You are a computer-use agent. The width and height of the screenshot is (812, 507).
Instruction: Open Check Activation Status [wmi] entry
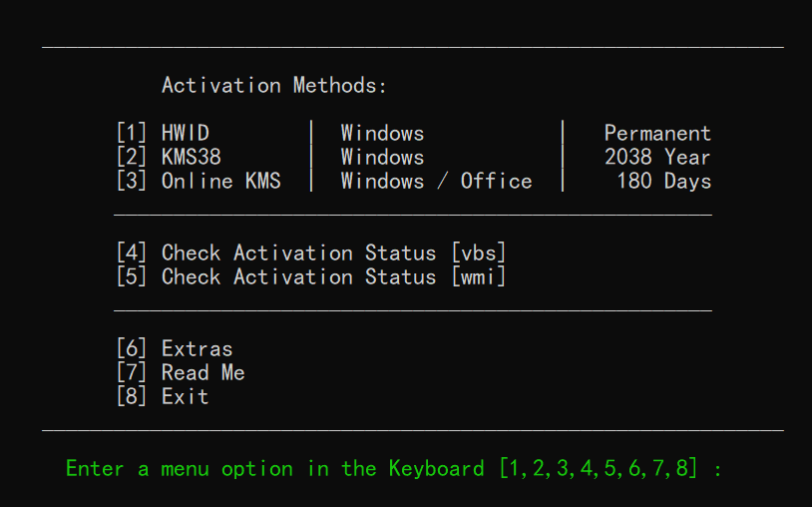tap(310, 277)
